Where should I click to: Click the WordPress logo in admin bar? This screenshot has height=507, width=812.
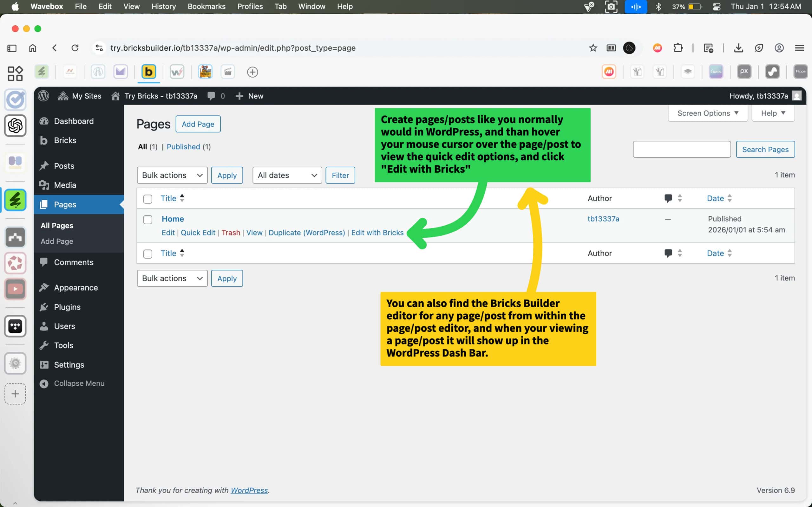tap(43, 96)
